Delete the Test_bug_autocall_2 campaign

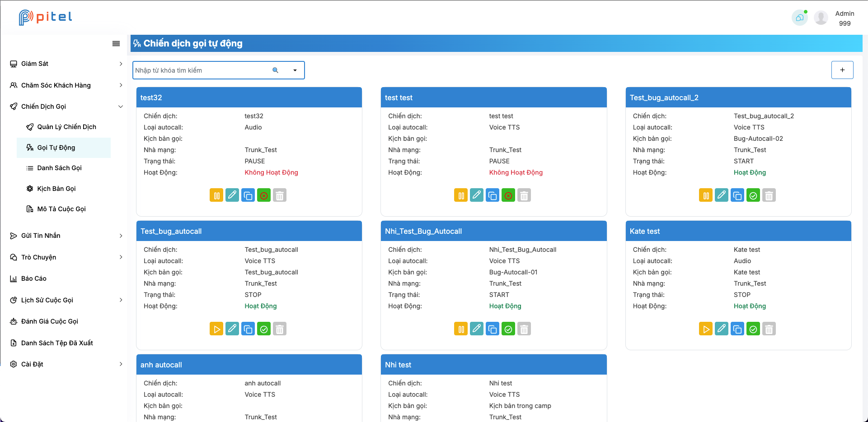point(769,195)
